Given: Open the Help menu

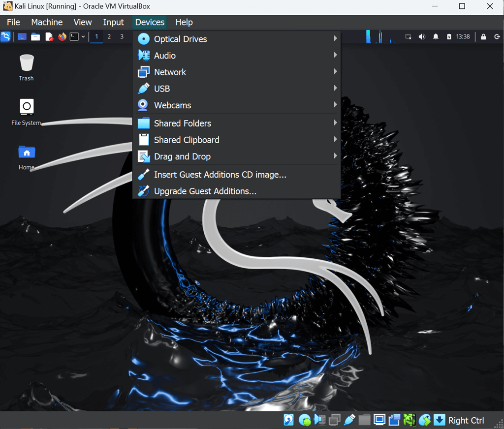Looking at the screenshot, I should pos(184,22).
